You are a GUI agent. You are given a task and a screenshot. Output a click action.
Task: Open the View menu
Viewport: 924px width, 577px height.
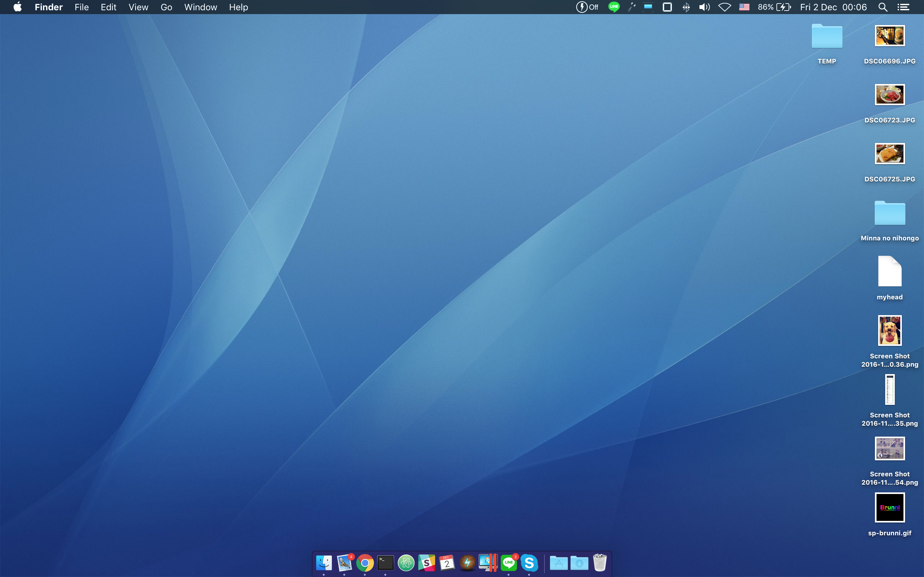[138, 7]
